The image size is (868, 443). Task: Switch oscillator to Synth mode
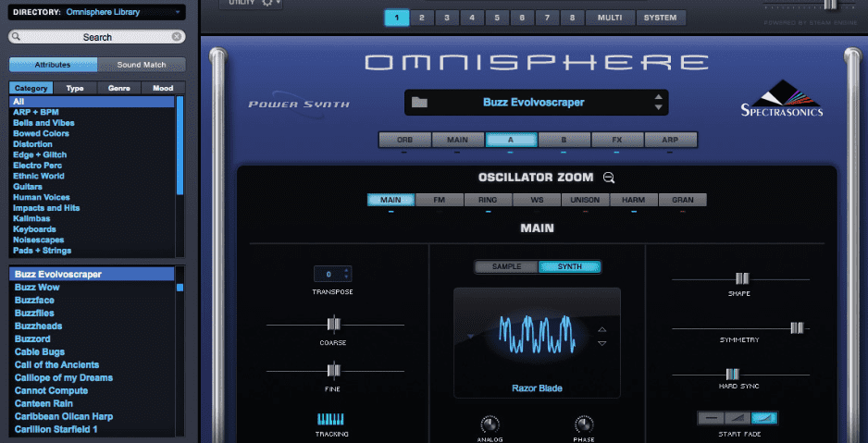pyautogui.click(x=570, y=266)
